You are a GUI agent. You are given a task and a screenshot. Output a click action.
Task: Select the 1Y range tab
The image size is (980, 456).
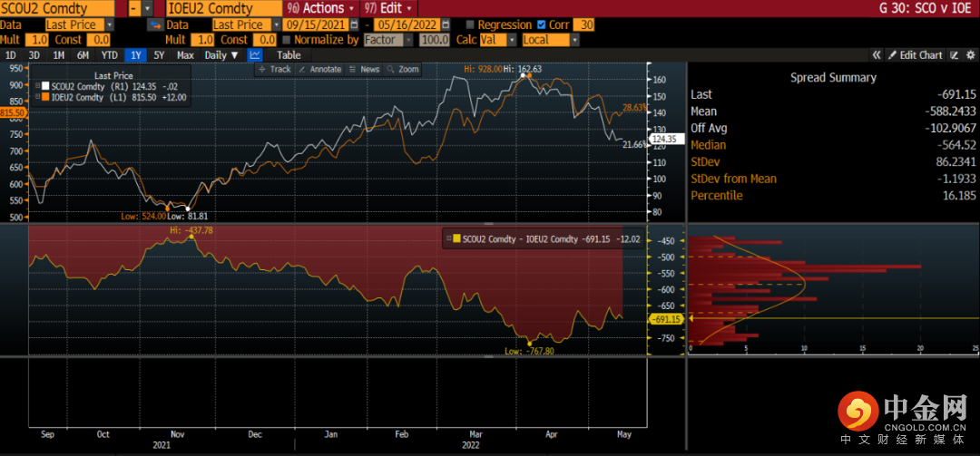pyautogui.click(x=135, y=55)
